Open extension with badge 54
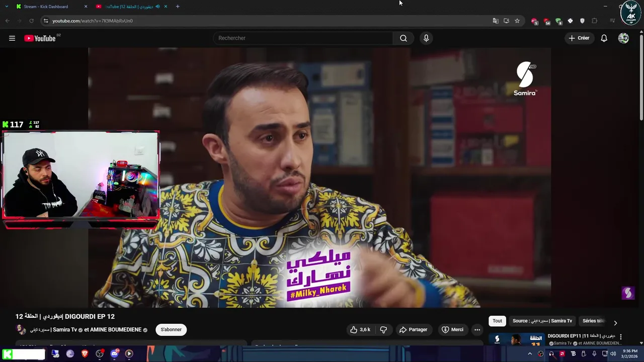This screenshot has height=362, width=644. click(x=546, y=21)
